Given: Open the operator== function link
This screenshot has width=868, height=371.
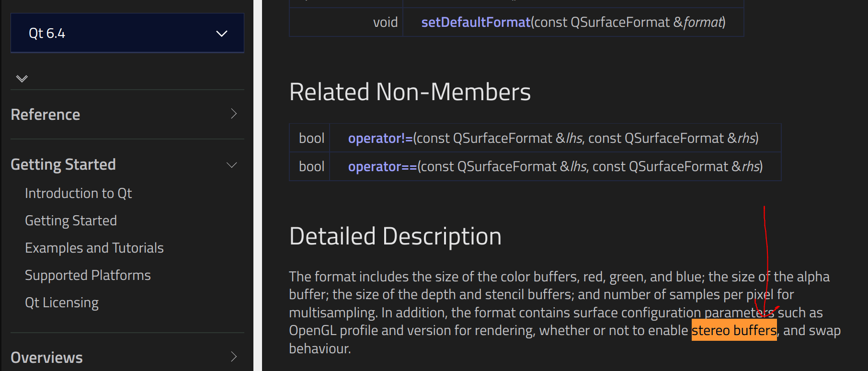Looking at the screenshot, I should coord(383,166).
